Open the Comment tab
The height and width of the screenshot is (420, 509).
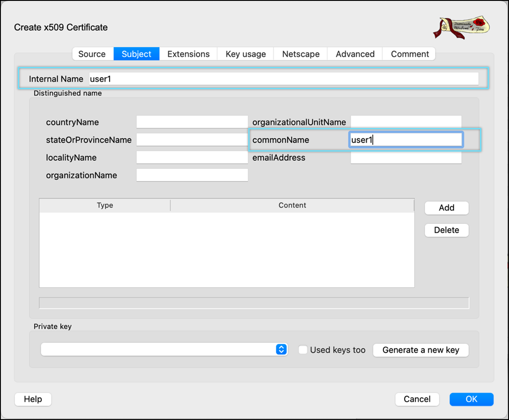[410, 54]
